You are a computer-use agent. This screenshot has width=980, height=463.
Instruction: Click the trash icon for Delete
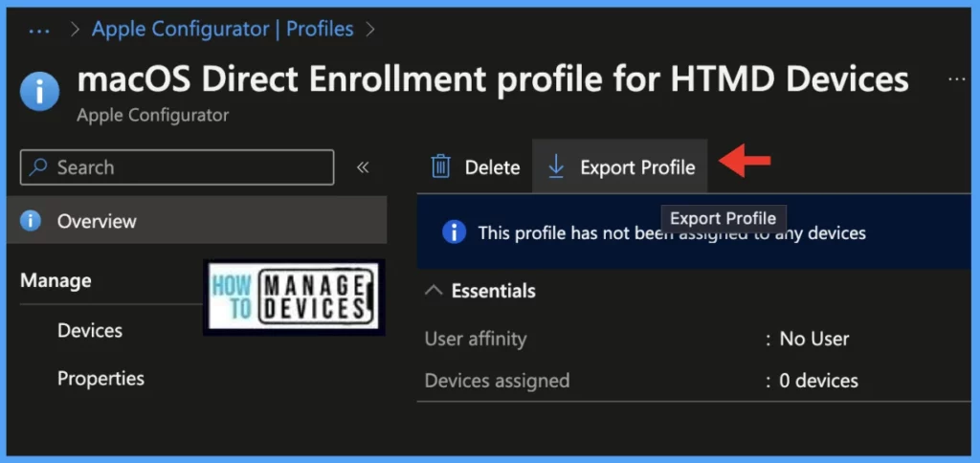440,166
